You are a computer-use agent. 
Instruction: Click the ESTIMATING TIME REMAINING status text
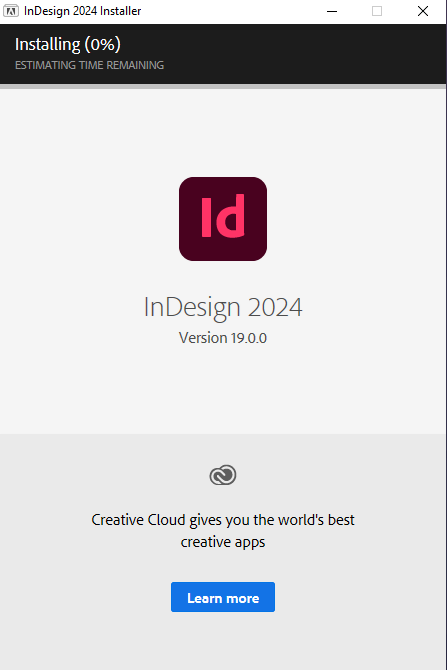[x=89, y=65]
